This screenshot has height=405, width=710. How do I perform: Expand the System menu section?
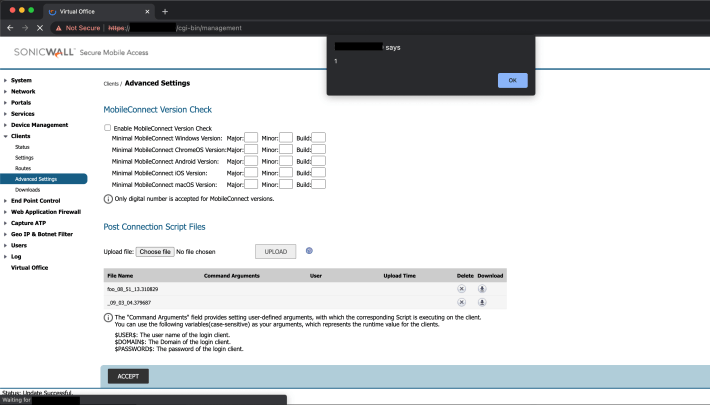(x=21, y=80)
